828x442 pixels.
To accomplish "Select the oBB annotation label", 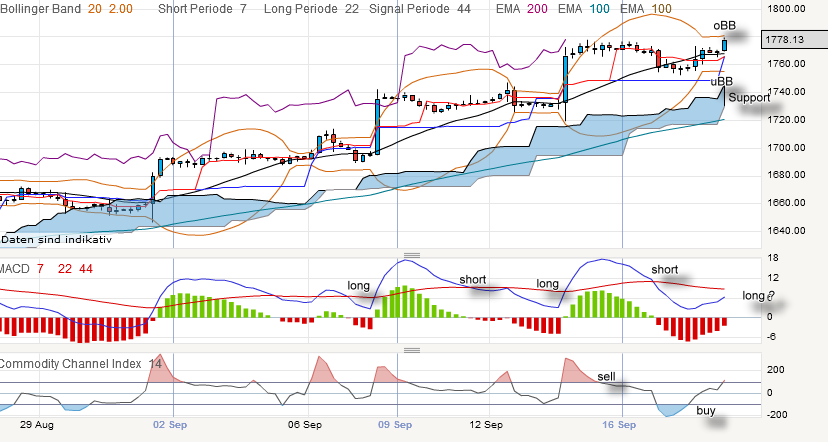I will click(724, 26).
